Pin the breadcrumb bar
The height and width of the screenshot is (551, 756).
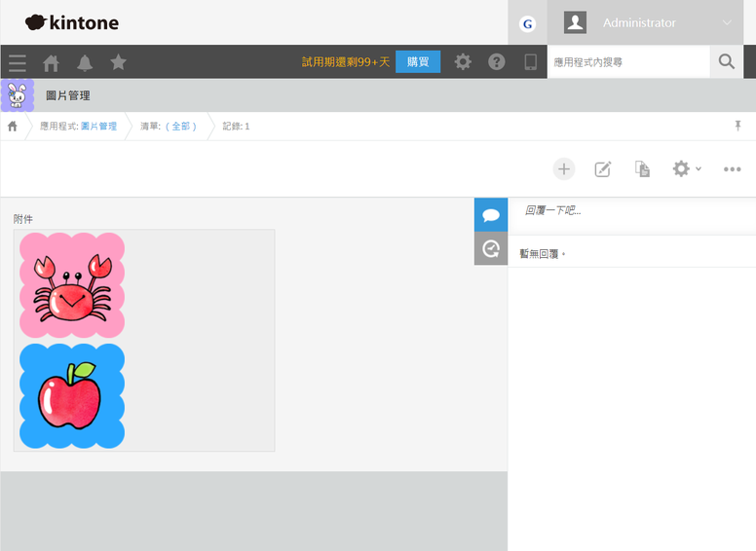pyautogui.click(x=737, y=127)
